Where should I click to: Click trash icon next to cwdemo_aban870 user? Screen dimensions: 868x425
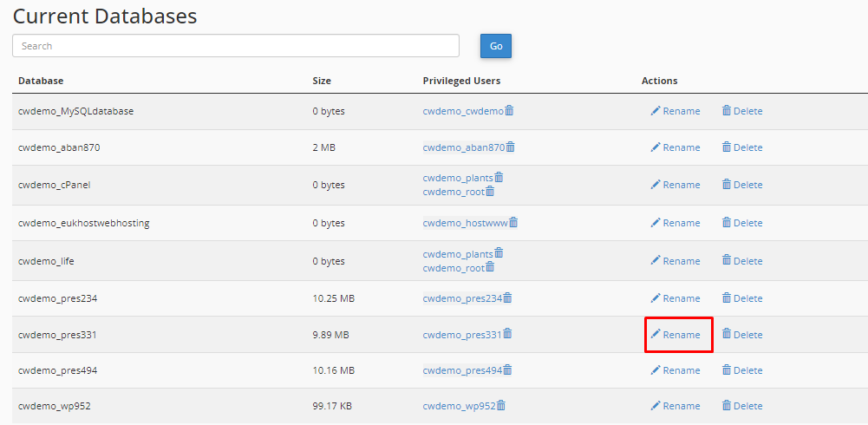pos(511,147)
